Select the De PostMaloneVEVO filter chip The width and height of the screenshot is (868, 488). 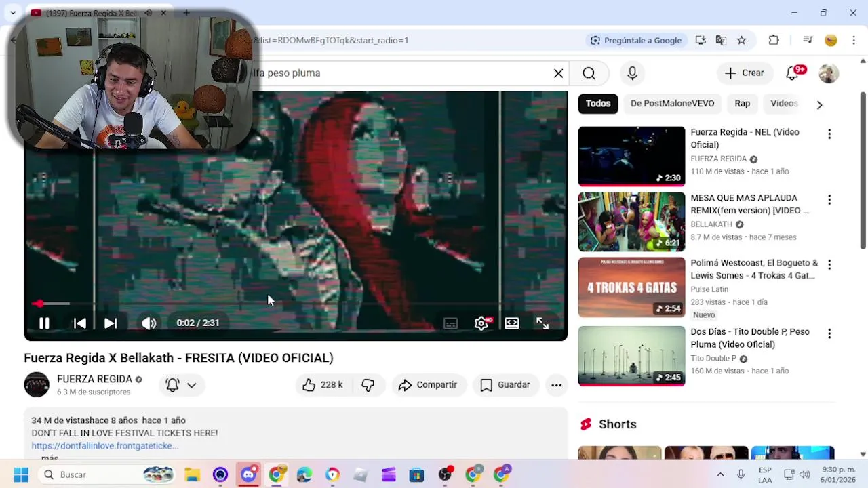[672, 104]
